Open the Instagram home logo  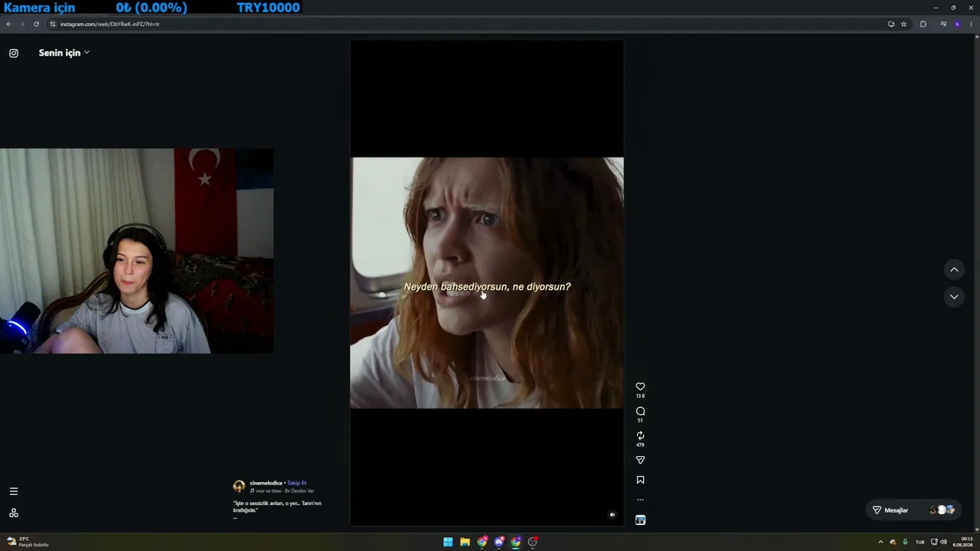point(14,53)
